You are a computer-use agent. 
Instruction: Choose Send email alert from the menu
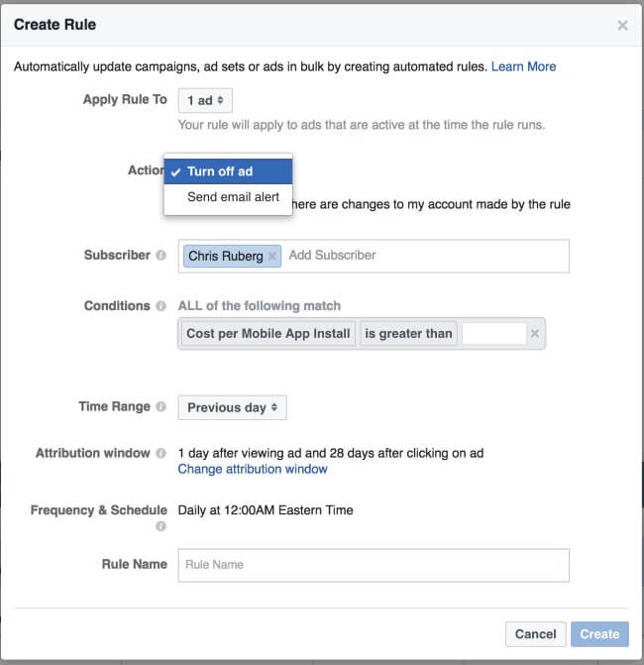(233, 196)
